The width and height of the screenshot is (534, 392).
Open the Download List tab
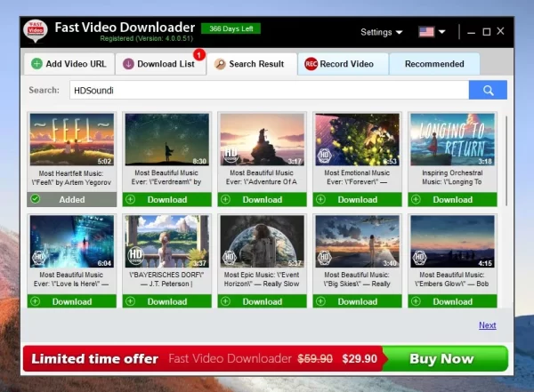click(x=160, y=64)
